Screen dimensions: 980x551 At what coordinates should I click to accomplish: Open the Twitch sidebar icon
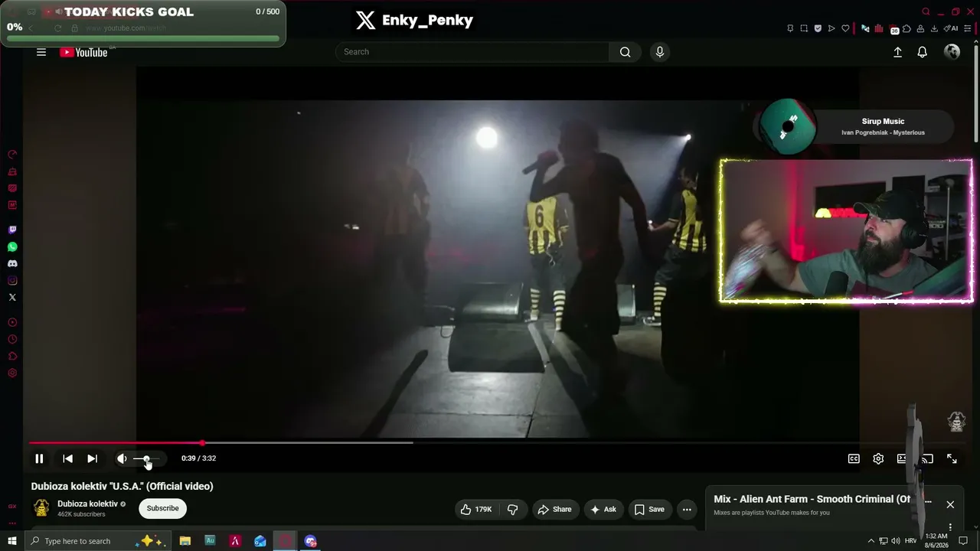click(12, 230)
